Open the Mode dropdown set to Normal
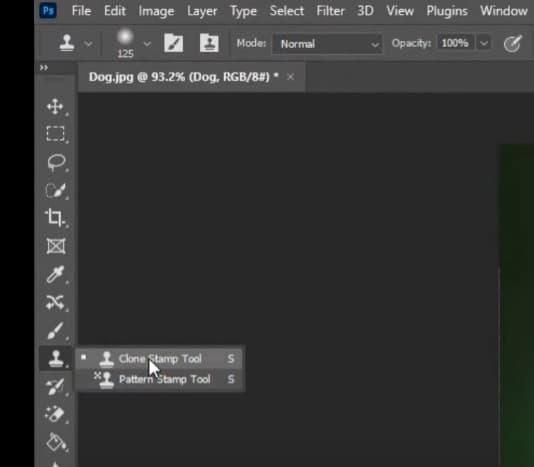 327,44
